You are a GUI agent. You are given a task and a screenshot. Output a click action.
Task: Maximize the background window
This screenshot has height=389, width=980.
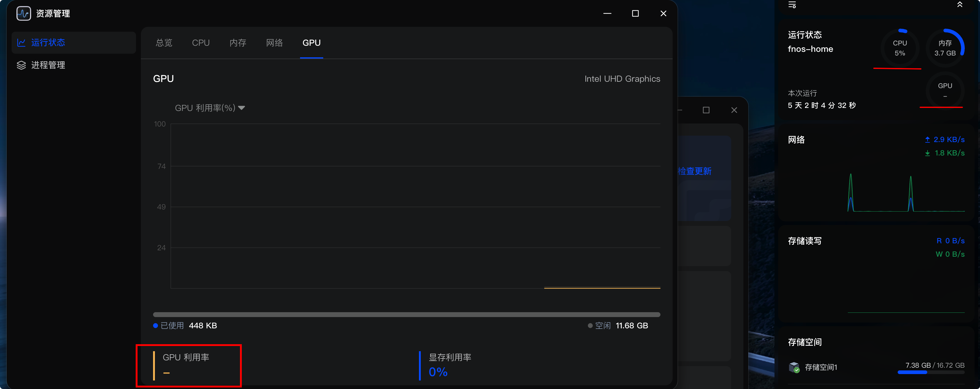[706, 110]
